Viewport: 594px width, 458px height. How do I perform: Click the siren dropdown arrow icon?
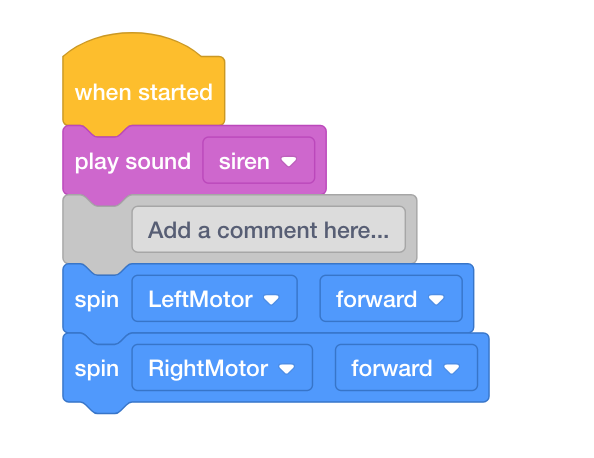(x=289, y=162)
